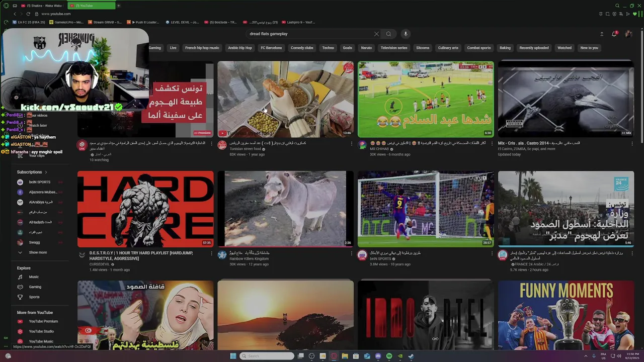Open the account avatar menu
644x362 pixels.
coord(628,34)
